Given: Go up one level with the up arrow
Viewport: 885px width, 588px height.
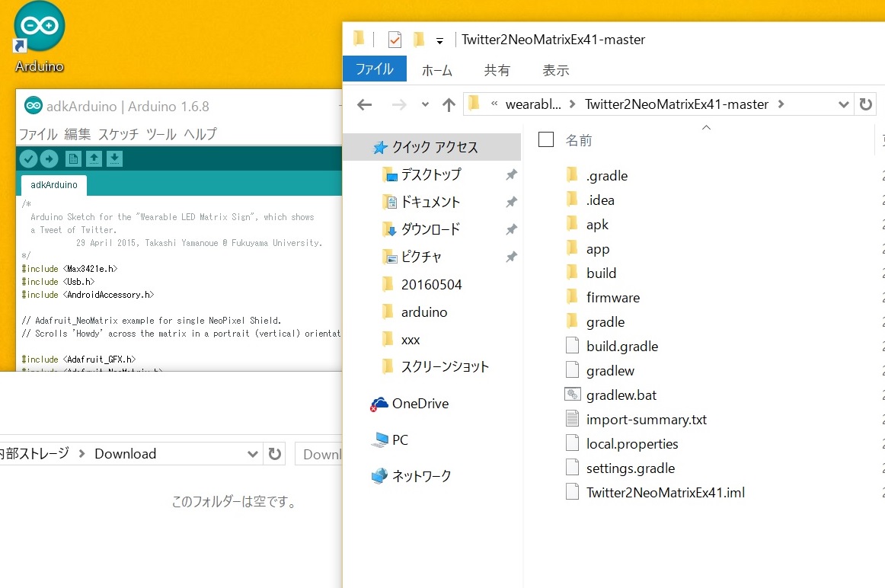Looking at the screenshot, I should pyautogui.click(x=449, y=104).
